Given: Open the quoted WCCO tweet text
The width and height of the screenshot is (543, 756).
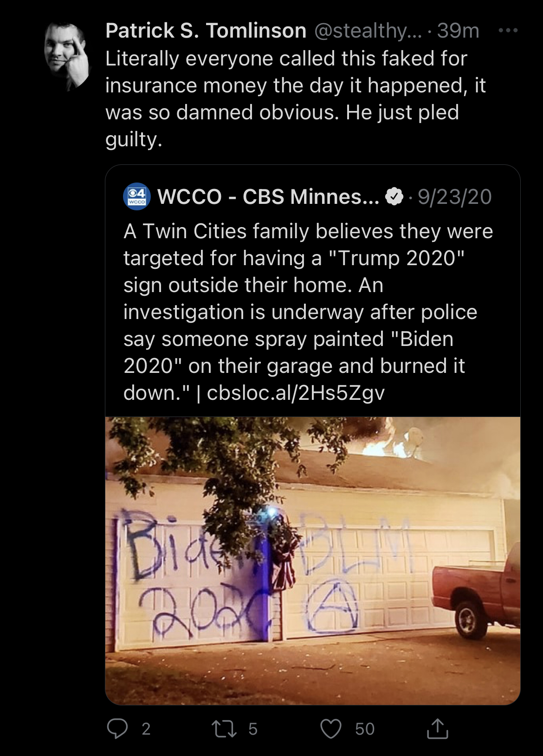Looking at the screenshot, I should pos(308,312).
